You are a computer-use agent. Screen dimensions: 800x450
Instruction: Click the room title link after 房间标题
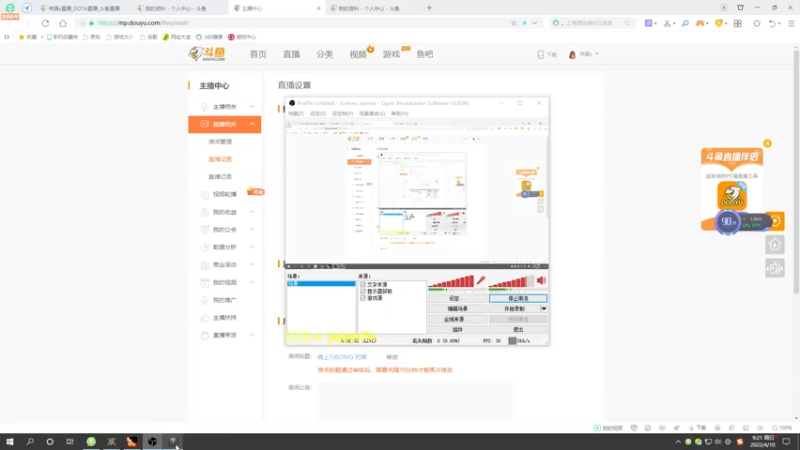click(342, 357)
